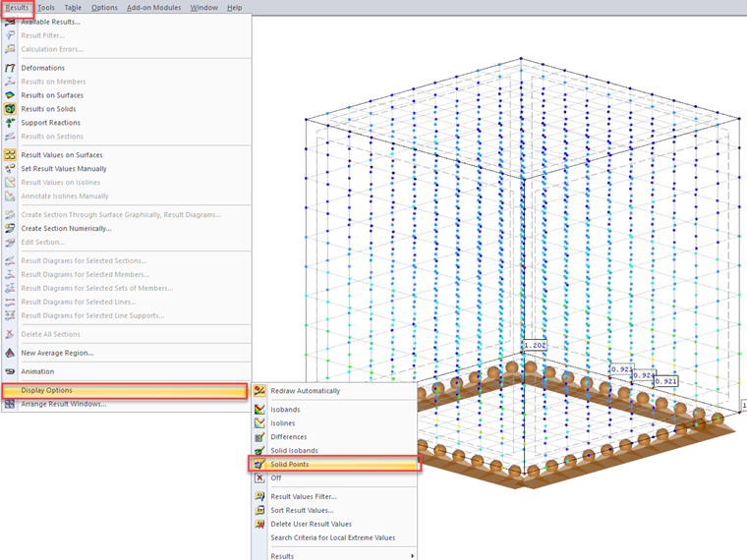Open the Tools menu
Screen dimensions: 747x560
[x=46, y=8]
